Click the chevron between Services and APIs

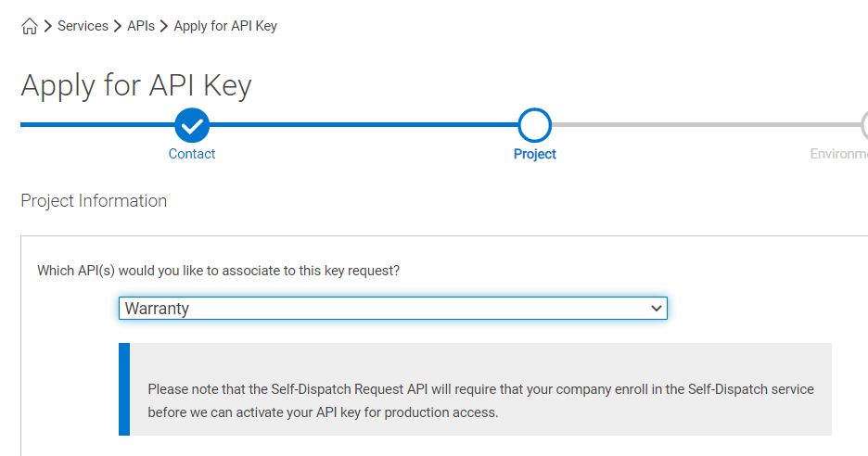(x=118, y=26)
